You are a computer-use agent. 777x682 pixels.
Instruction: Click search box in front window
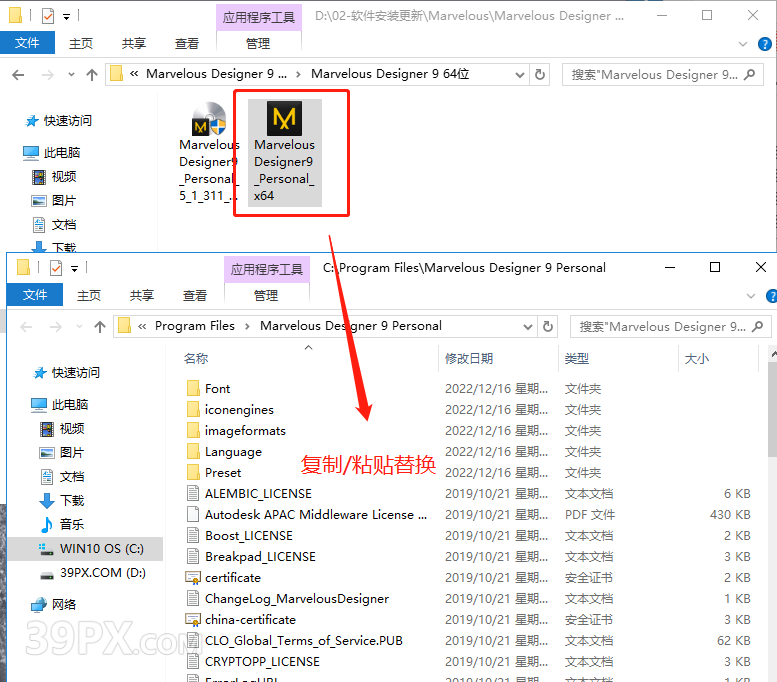click(x=670, y=327)
